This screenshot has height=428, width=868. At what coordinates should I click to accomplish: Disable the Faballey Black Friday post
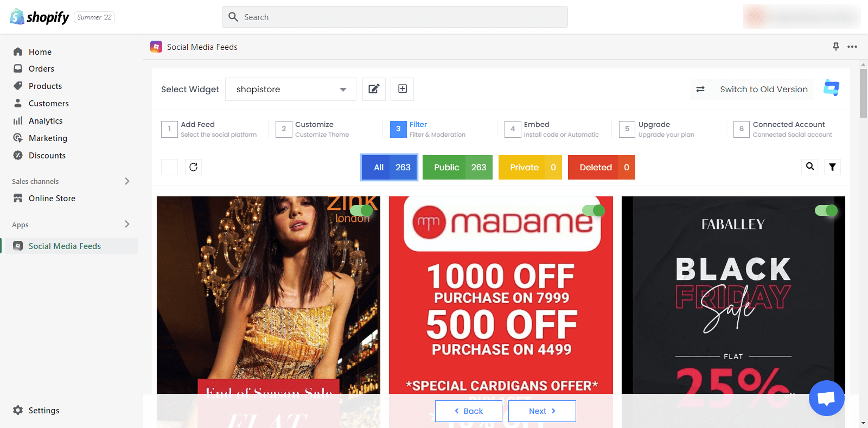pos(826,210)
